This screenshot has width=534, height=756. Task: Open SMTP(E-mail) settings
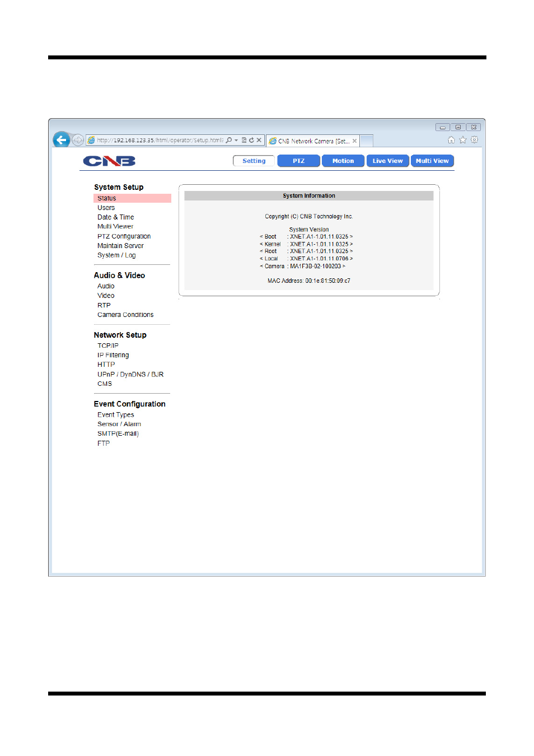click(118, 434)
